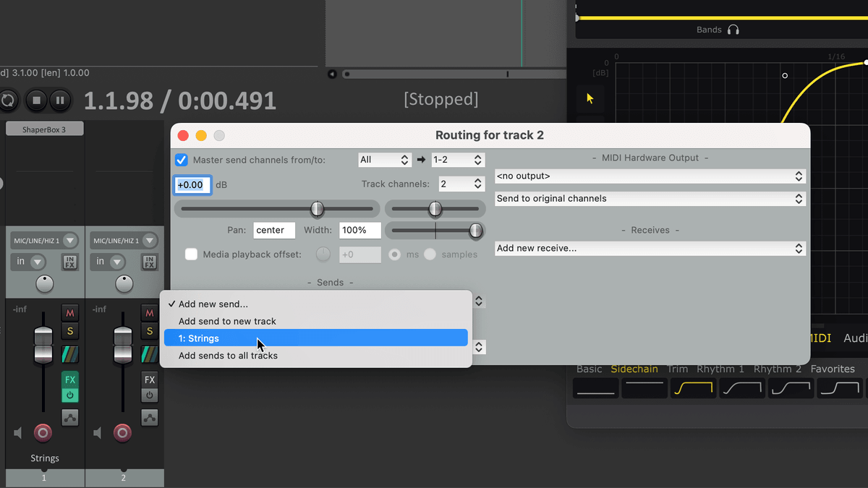Open the green FX button on Strings track
868x488 pixels.
70,380
